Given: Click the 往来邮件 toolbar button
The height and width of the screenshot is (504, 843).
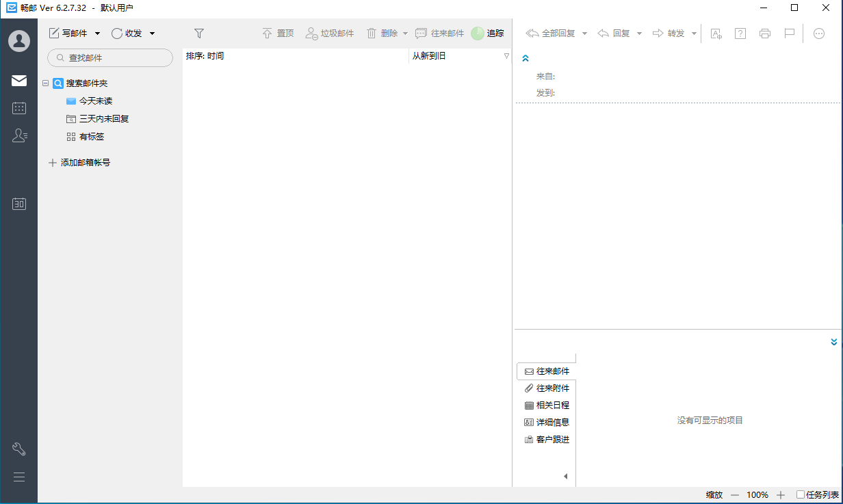Looking at the screenshot, I should (x=439, y=33).
